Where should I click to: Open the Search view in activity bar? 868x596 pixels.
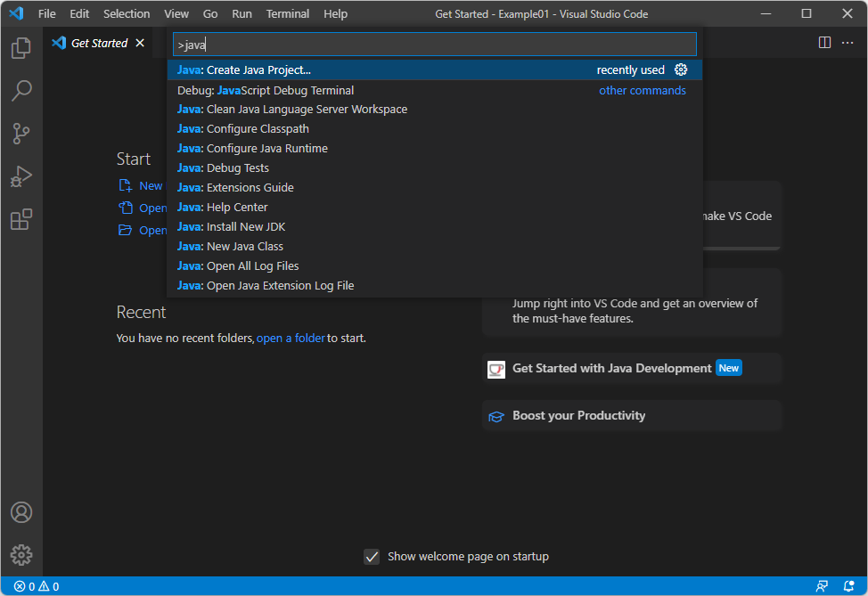(21, 90)
